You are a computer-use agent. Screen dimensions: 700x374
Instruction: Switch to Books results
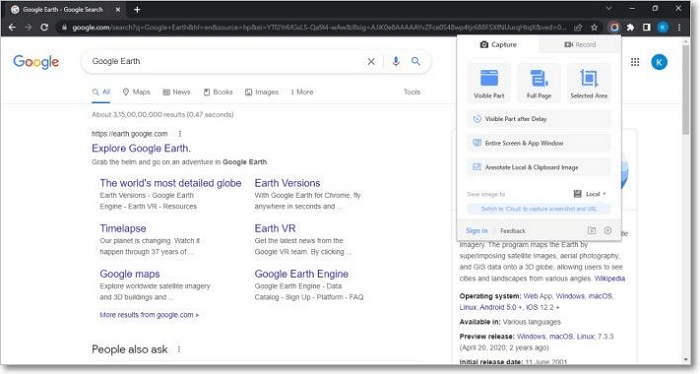pyautogui.click(x=218, y=92)
